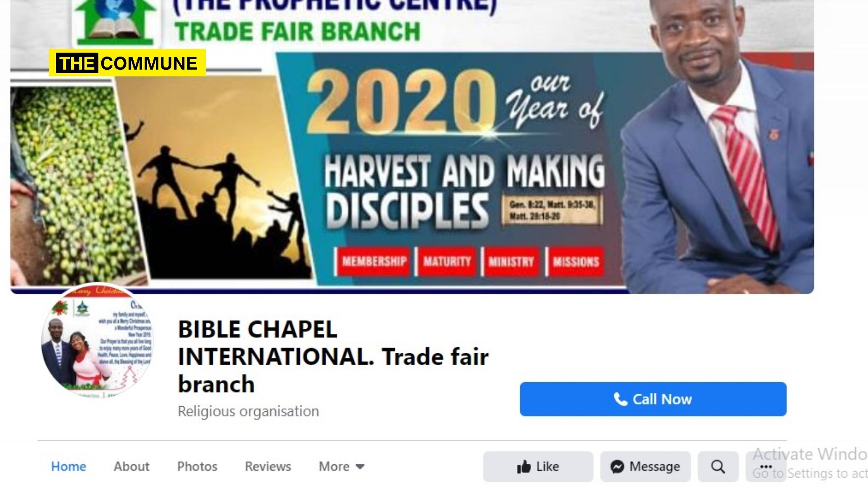
Task: Click the green church house logo
Action: (x=115, y=22)
